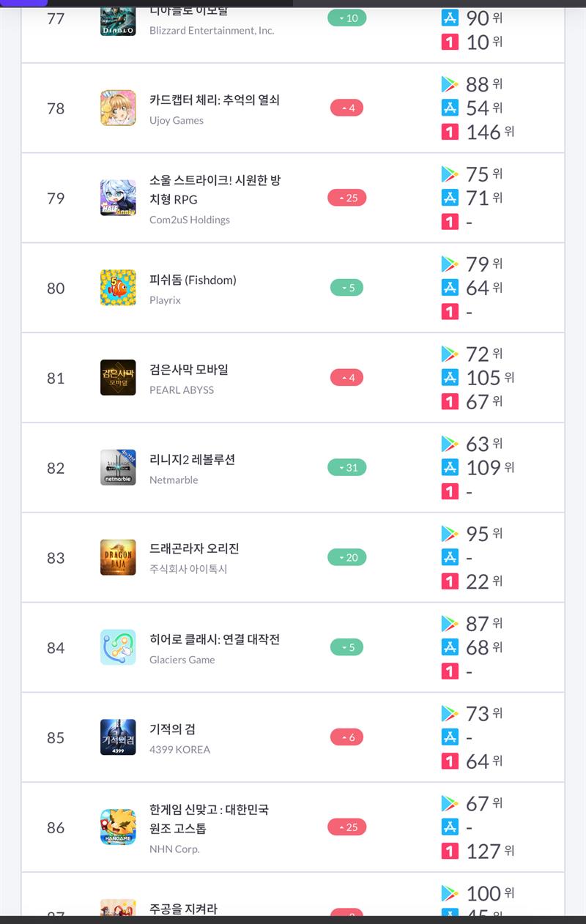Select the Black Desert Mobile app icon
586x924 pixels.
pyautogui.click(x=118, y=378)
